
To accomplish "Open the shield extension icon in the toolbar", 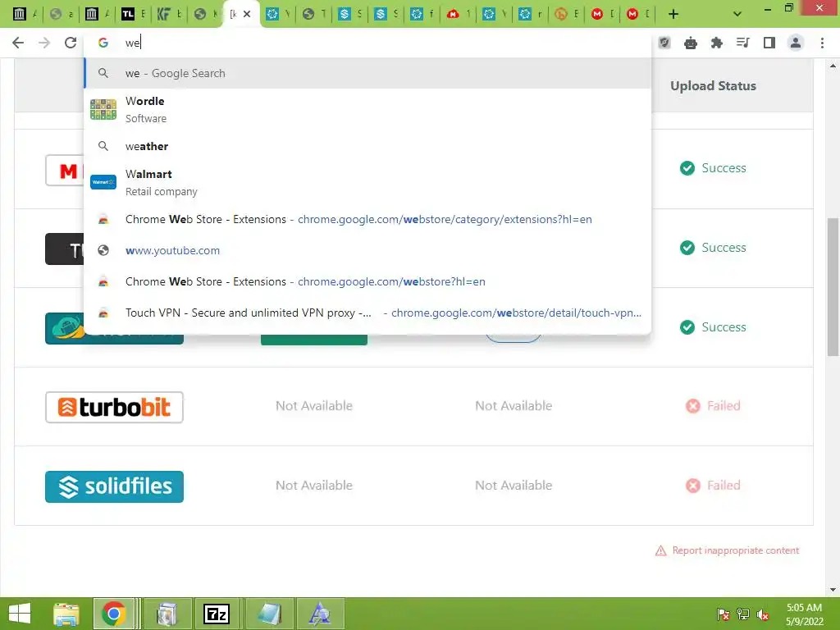I will click(664, 43).
